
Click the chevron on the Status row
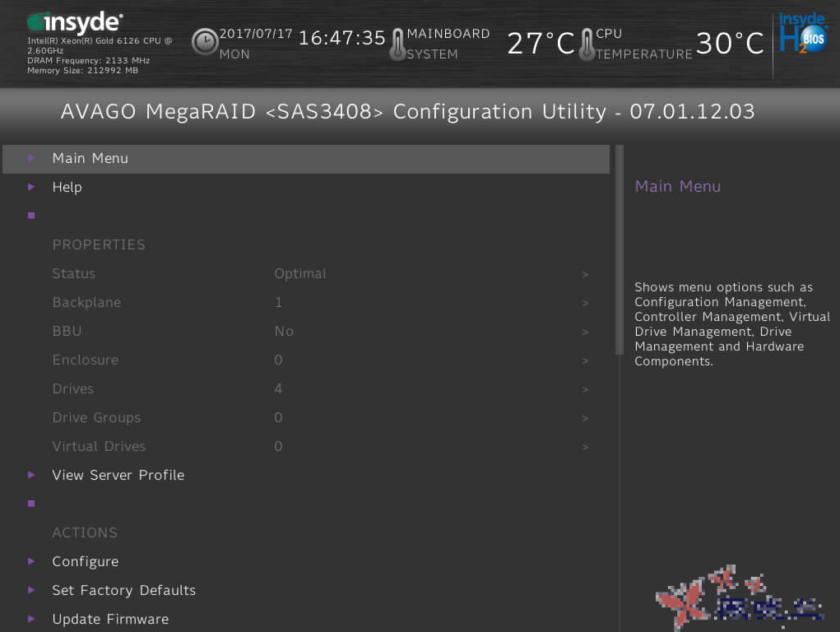[585, 275]
